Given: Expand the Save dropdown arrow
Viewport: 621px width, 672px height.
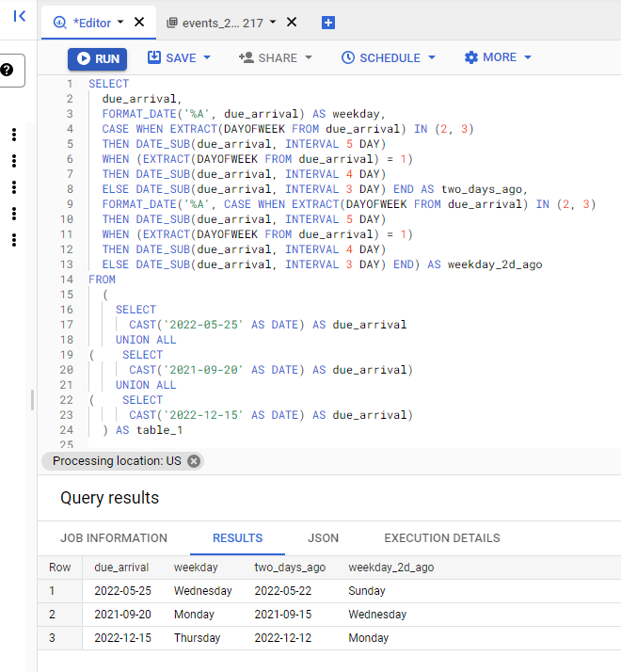Looking at the screenshot, I should point(207,57).
